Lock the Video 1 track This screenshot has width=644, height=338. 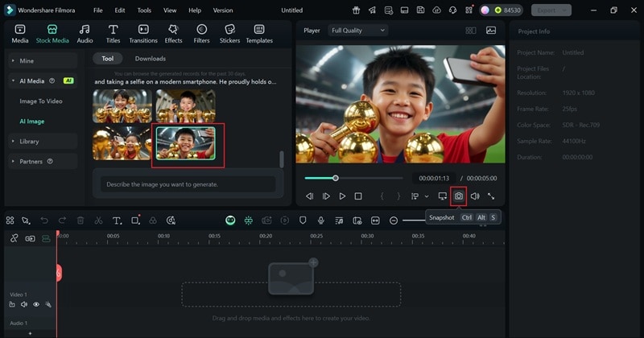[12, 304]
